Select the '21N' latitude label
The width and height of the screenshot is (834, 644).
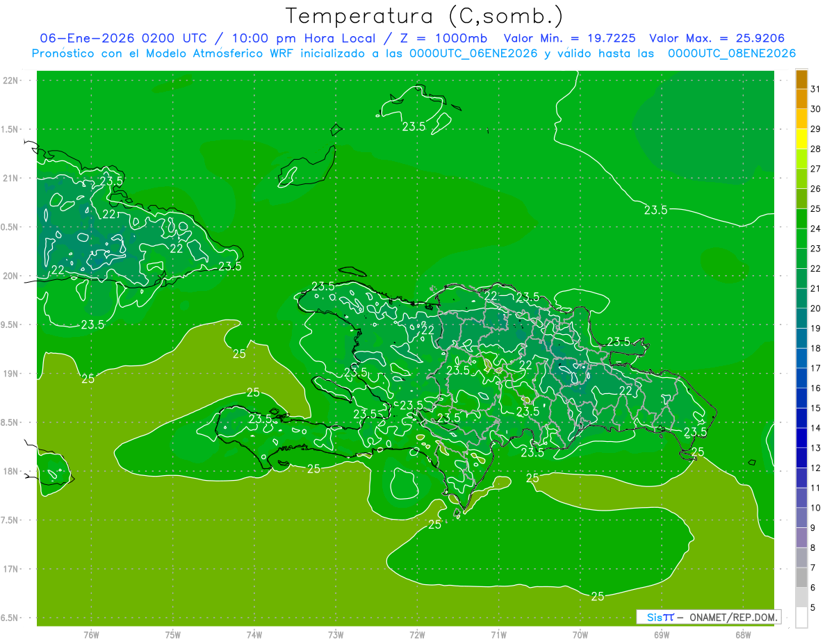tap(11, 178)
